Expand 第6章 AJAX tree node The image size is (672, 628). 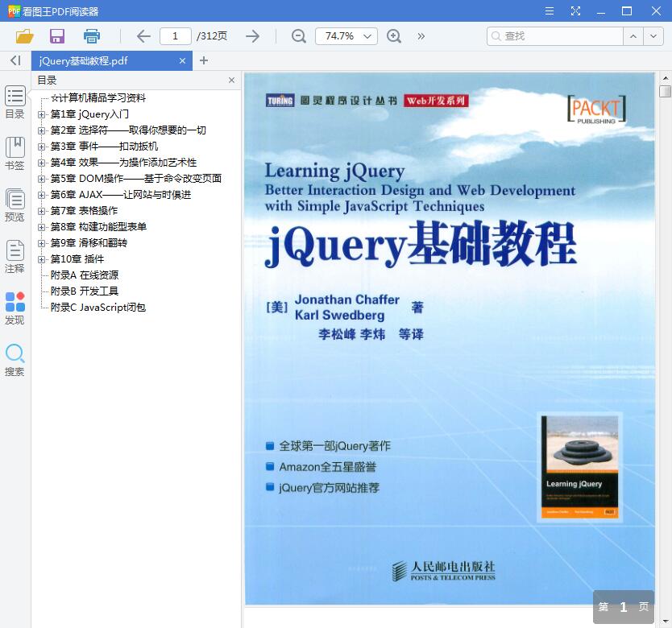tap(42, 195)
